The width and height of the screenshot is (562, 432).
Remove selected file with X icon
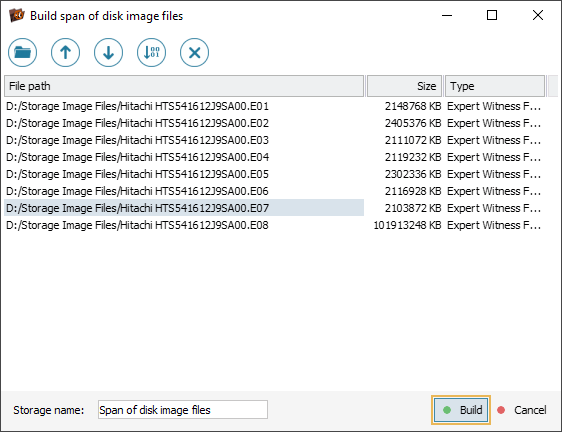[195, 53]
